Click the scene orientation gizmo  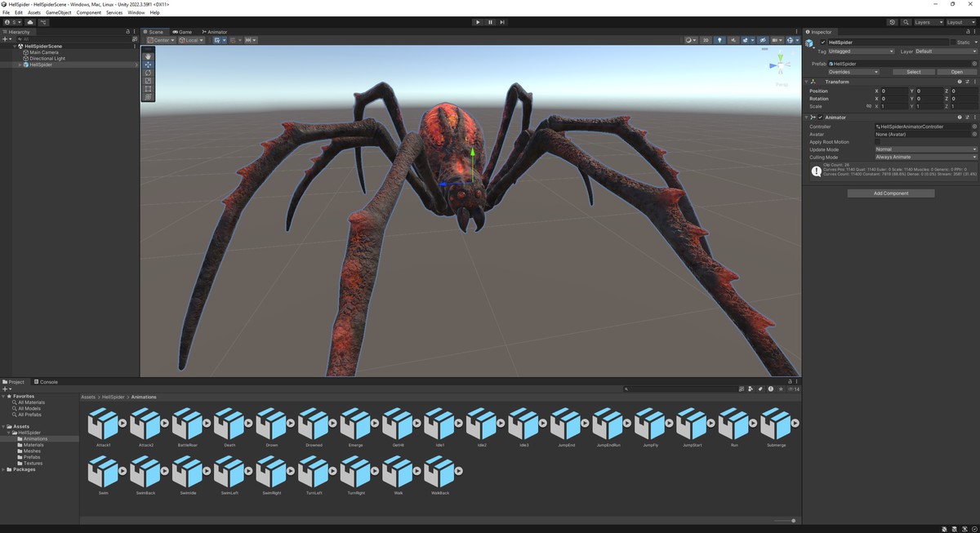click(781, 65)
